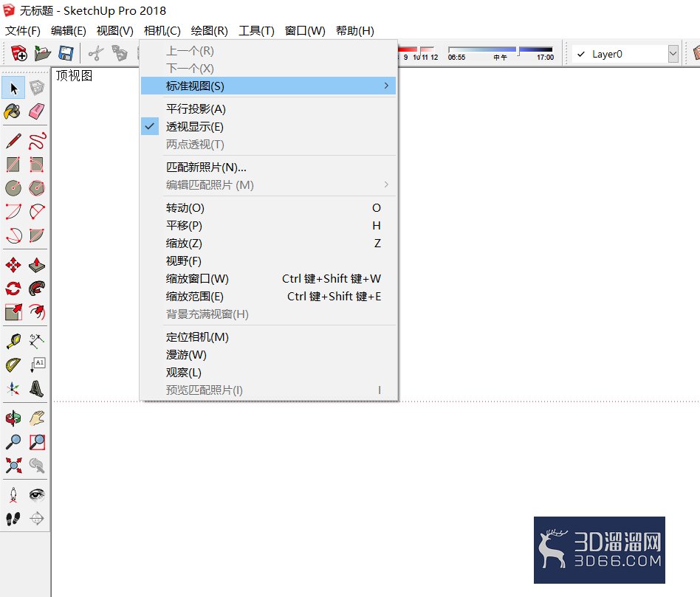Image resolution: width=700 pixels, height=597 pixels.
Task: Select the Tape Measure tool
Action: [13, 342]
